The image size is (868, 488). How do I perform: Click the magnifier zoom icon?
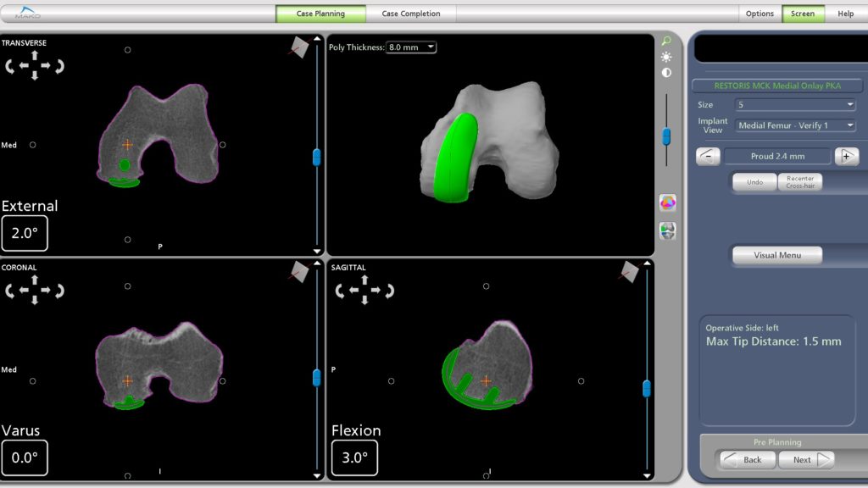(x=667, y=41)
